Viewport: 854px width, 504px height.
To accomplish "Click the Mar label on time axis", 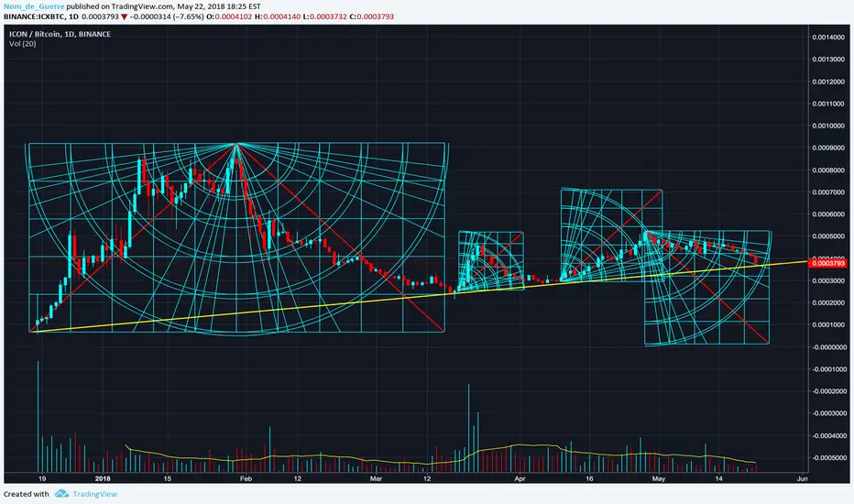I will pos(376,479).
